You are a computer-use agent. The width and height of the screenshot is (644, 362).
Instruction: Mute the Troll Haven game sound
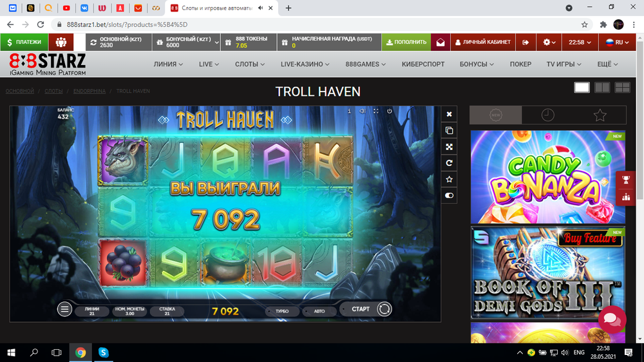click(362, 111)
